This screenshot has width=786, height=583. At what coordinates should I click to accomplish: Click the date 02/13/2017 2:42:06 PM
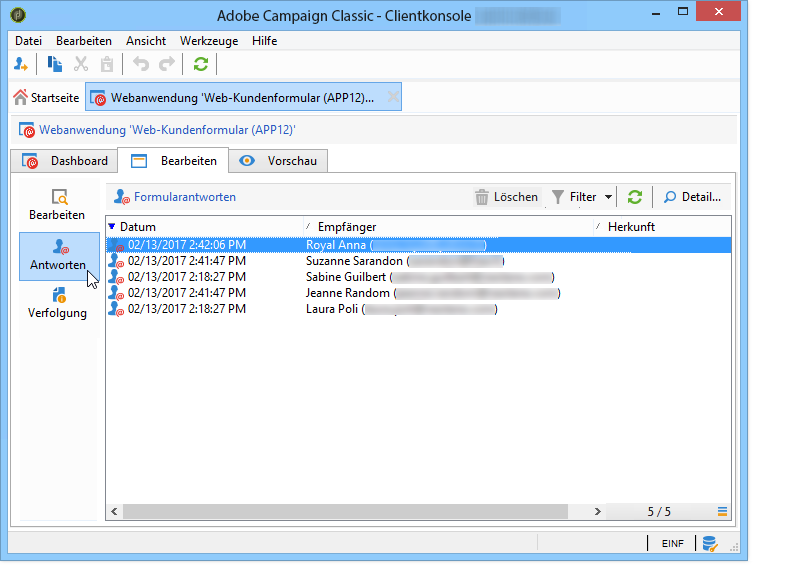187,245
